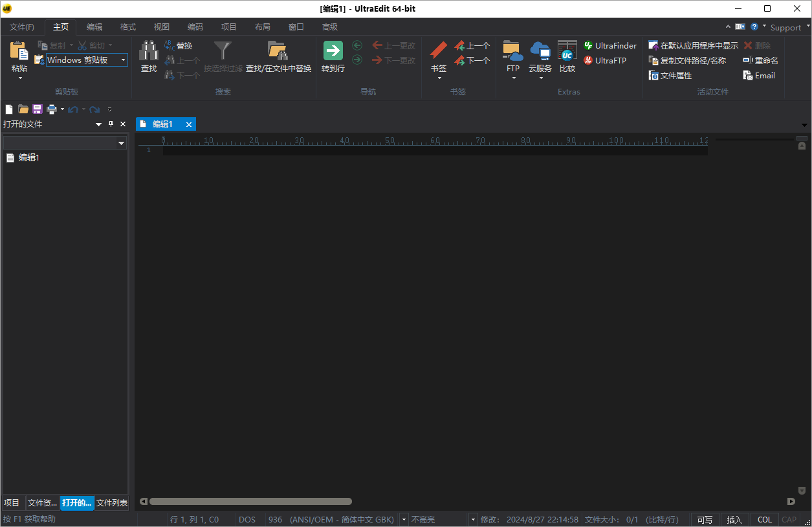Go to next bookmark (下一个)
The width and height of the screenshot is (812, 527).
(x=472, y=60)
